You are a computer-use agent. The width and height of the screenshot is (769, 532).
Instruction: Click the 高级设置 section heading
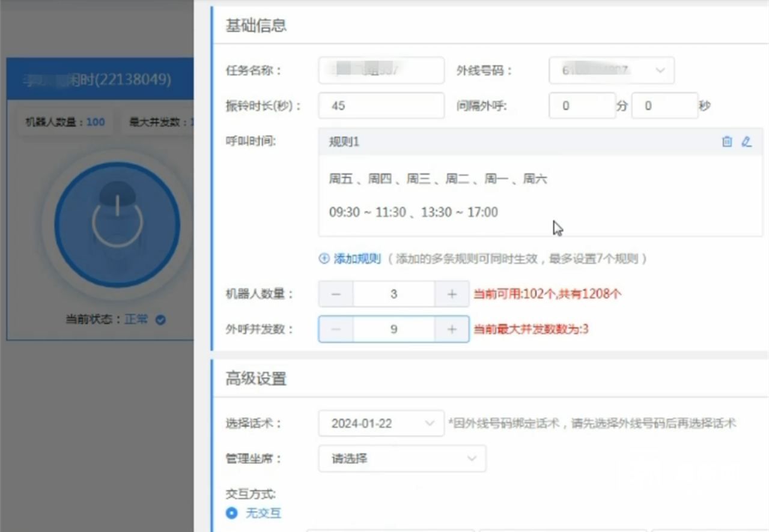coord(256,379)
